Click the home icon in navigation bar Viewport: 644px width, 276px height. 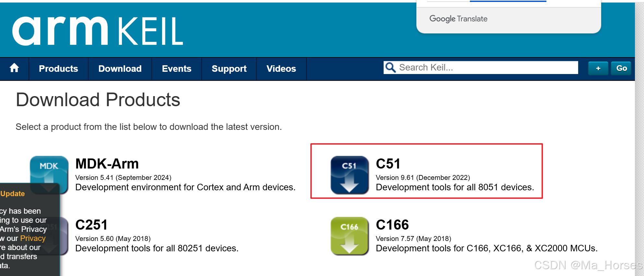[x=14, y=68]
